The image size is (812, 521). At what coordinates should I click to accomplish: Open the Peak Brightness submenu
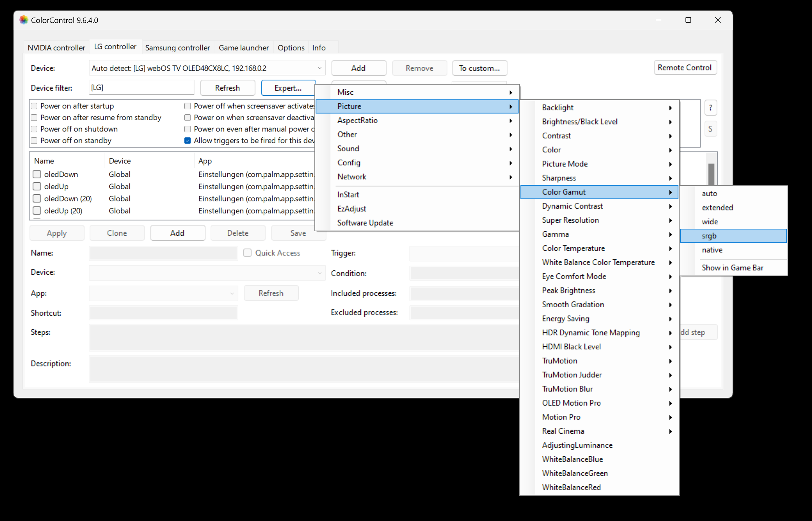coord(599,290)
